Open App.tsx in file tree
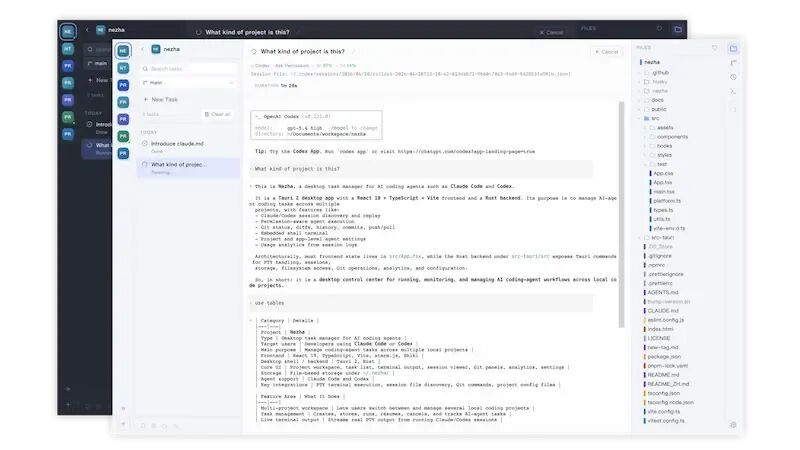Screen dimensions: 800x450 (x=661, y=183)
